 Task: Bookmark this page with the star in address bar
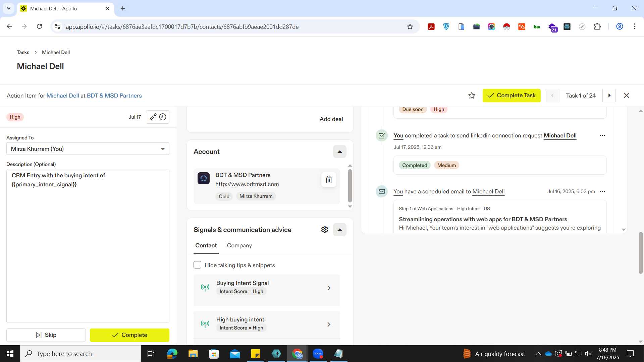[410, 26]
